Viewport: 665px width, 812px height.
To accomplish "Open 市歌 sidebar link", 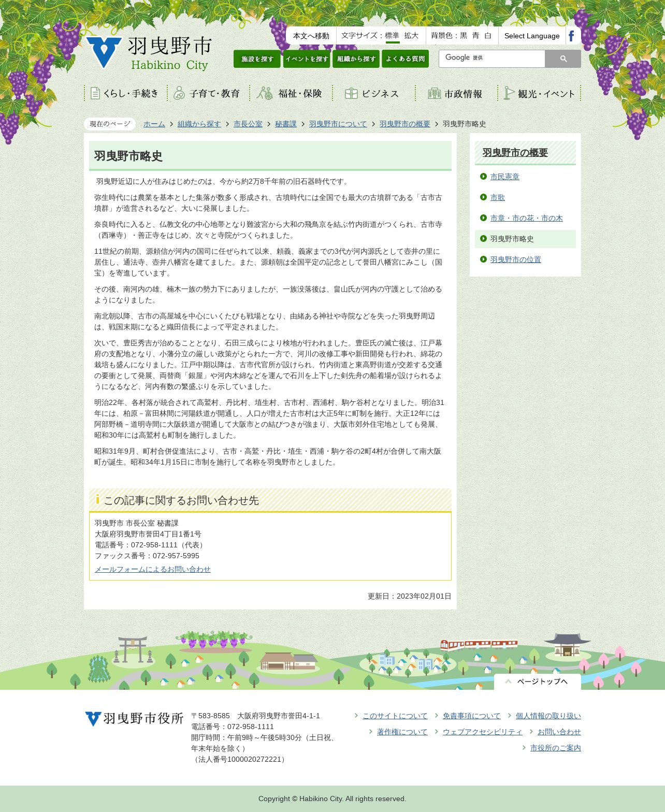I will [x=498, y=197].
